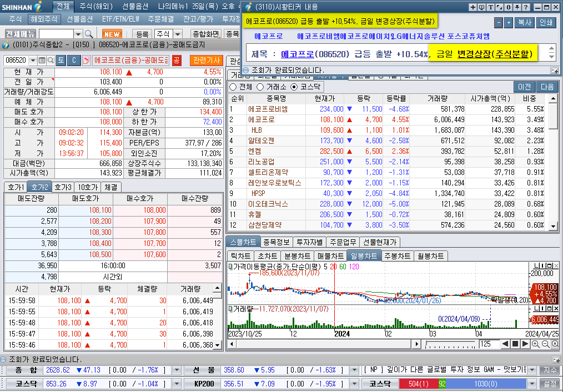563x392 pixels.
Task: Select the 거래소 radio button
Action: point(260,87)
